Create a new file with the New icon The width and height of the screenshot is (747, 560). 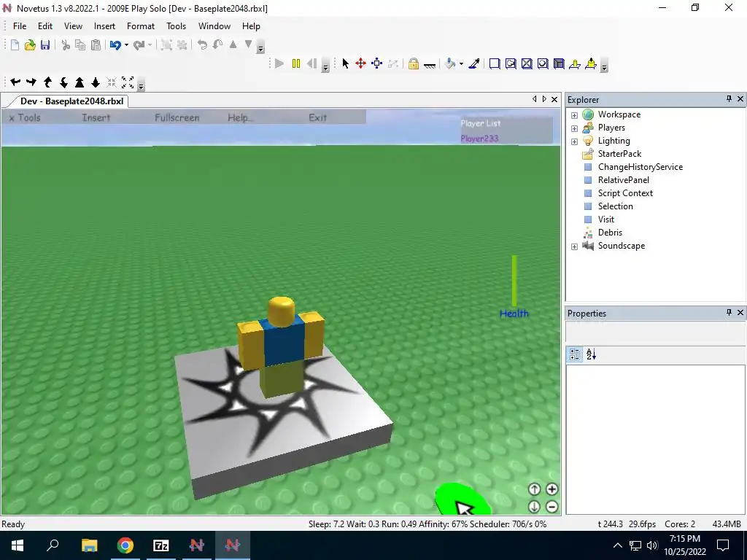tap(15, 44)
